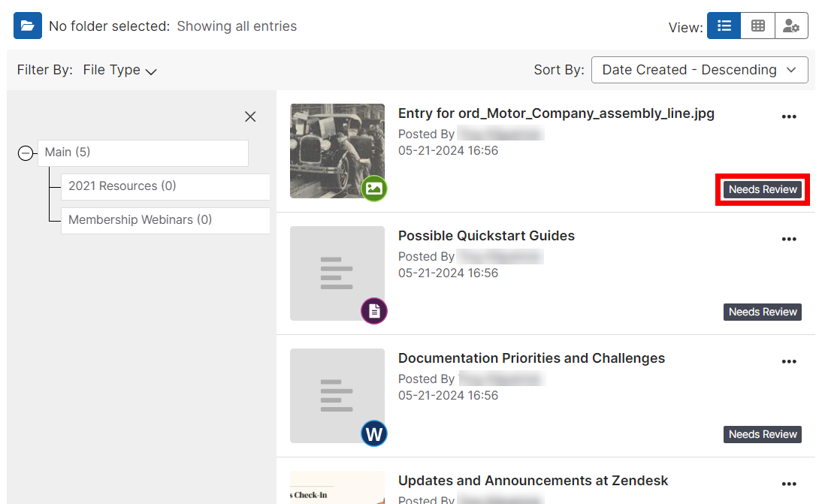The width and height of the screenshot is (822, 504).
Task: Open the user settings view icon
Action: (791, 26)
